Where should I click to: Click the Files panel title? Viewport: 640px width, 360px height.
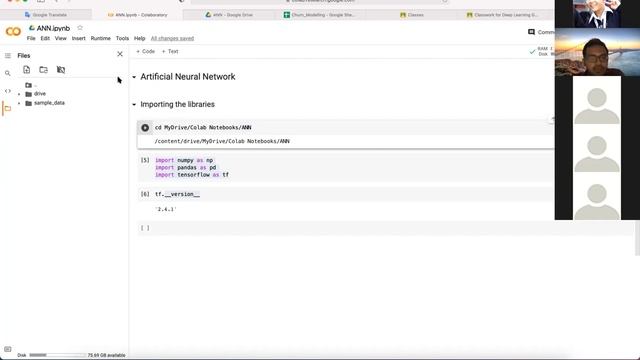(24, 56)
